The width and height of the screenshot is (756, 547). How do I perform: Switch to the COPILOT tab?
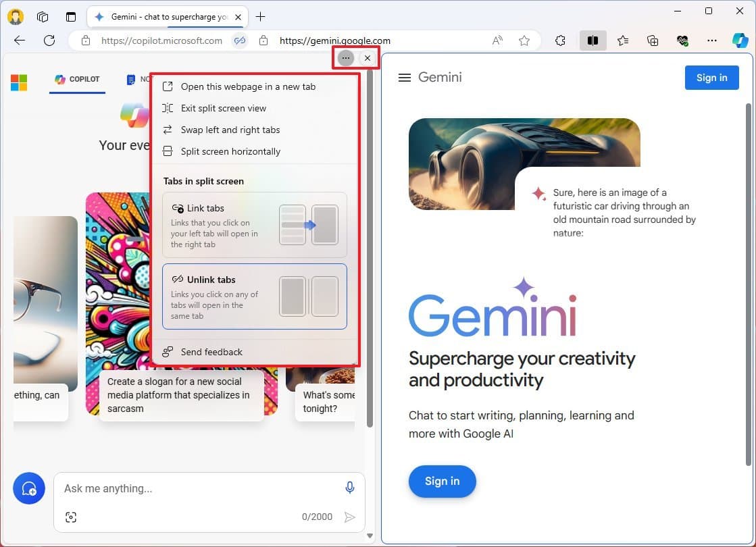[x=76, y=79]
